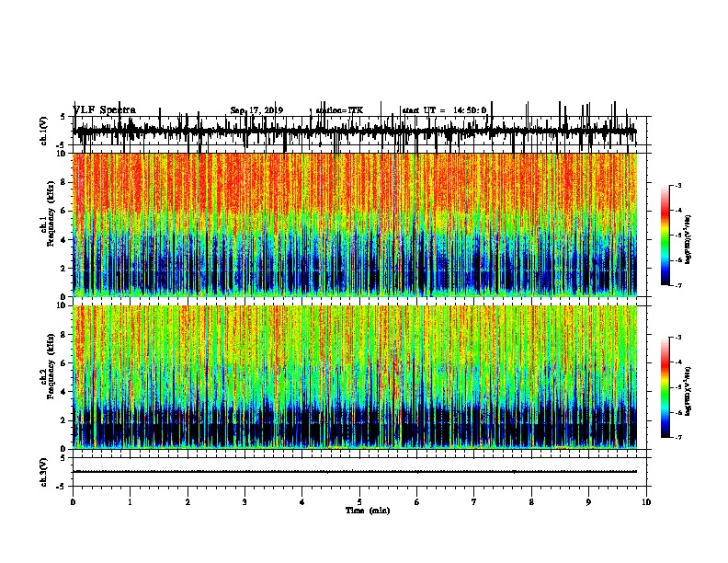Click time axis tick label "1"
728x563 pixels.
131,502
